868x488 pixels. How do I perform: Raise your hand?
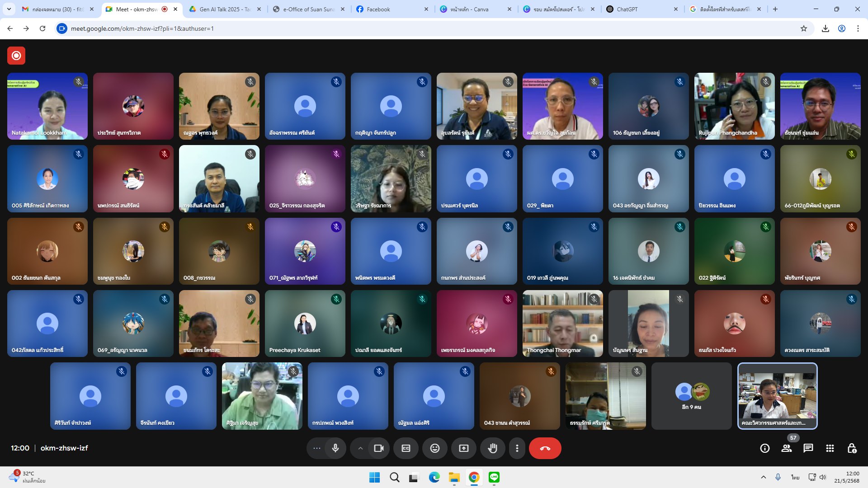tap(492, 448)
